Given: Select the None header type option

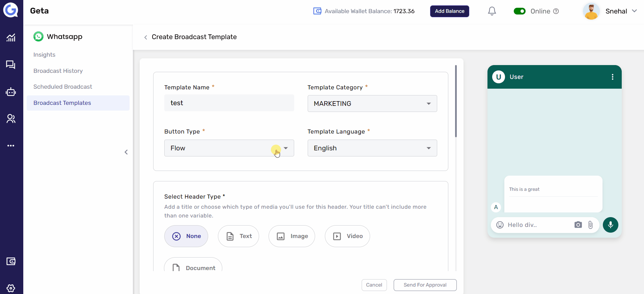Looking at the screenshot, I should coord(186,236).
